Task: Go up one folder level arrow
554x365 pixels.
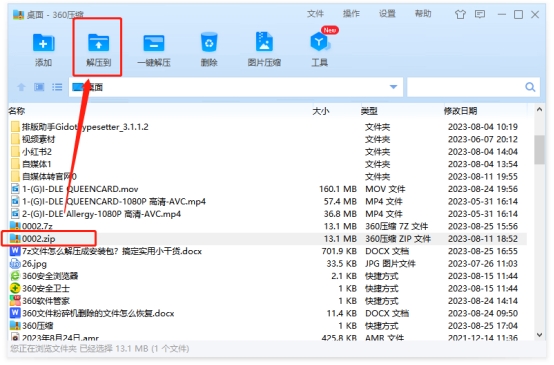Action: [21, 87]
